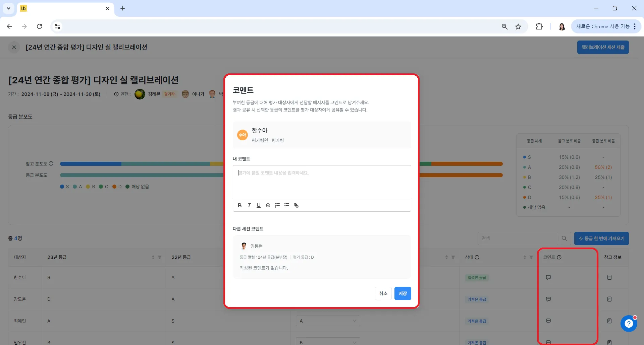The height and width of the screenshot is (345, 644).
Task: Open the help chat bubble
Action: 629,324
